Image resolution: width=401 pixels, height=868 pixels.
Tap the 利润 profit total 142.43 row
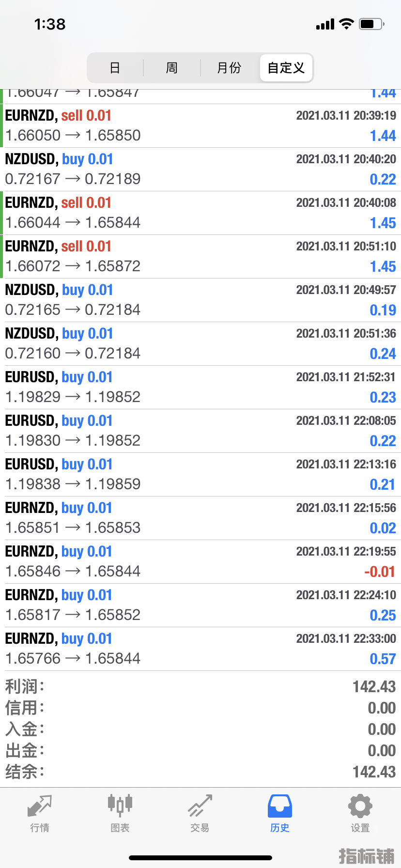(x=200, y=687)
